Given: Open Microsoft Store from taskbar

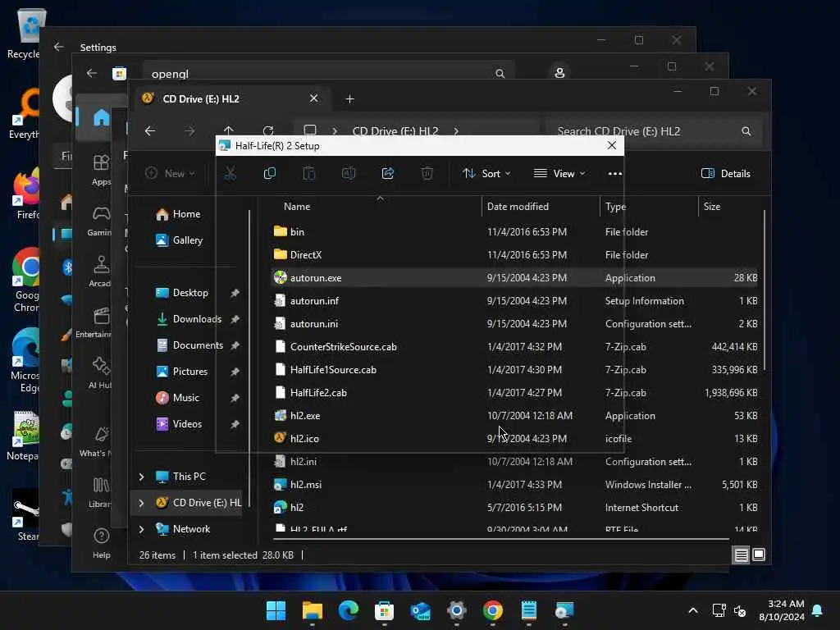Looking at the screenshot, I should click(384, 610).
